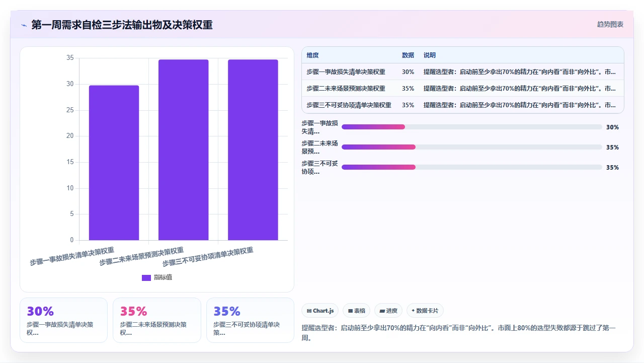
Task: Click the 步骤二未来场景 progress bar
Action: click(x=472, y=147)
